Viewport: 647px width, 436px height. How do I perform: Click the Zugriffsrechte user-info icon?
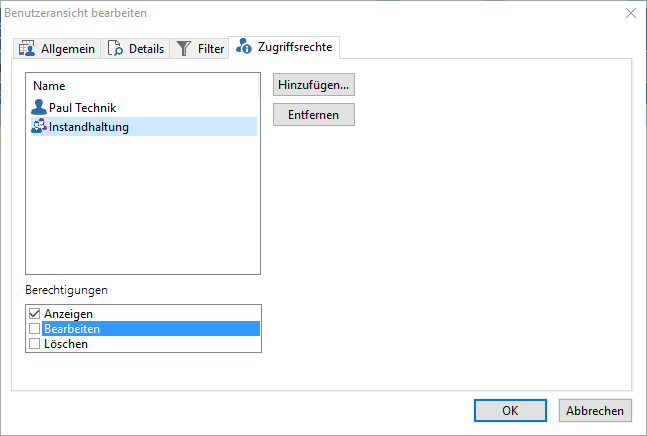244,46
